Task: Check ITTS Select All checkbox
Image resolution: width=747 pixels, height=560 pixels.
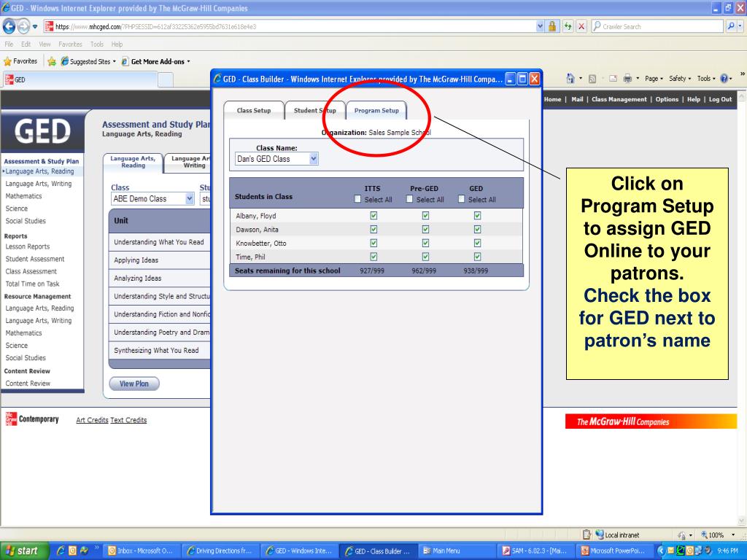Action: click(x=357, y=199)
